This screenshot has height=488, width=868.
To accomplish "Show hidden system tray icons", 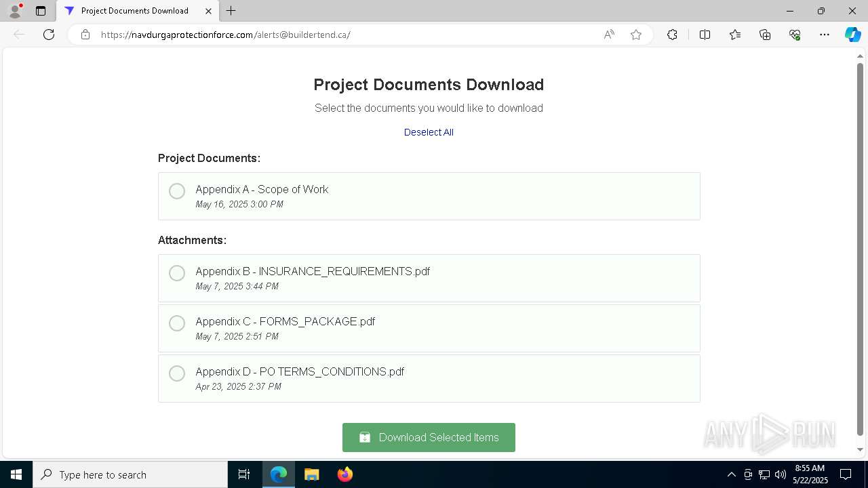I will [x=731, y=474].
